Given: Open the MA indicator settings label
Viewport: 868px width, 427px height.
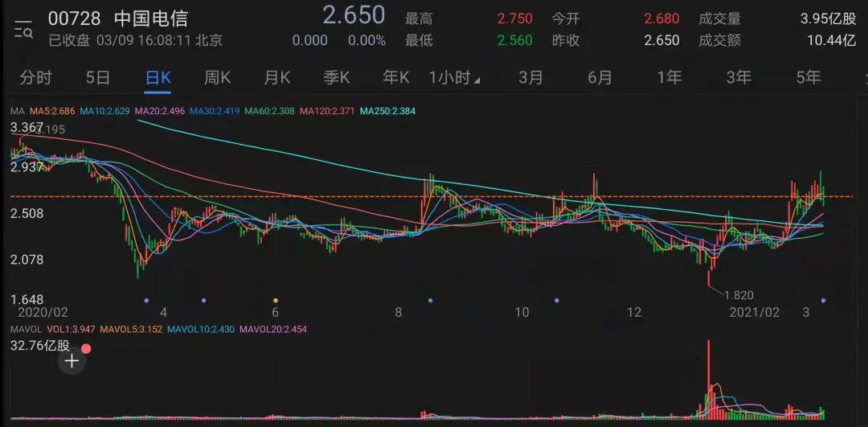Looking at the screenshot, I should [x=16, y=110].
